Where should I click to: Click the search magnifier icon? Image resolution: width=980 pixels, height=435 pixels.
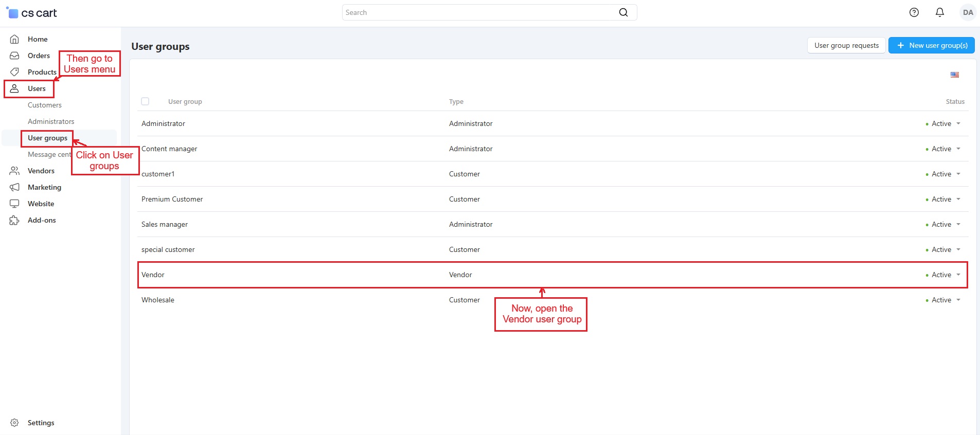(623, 12)
